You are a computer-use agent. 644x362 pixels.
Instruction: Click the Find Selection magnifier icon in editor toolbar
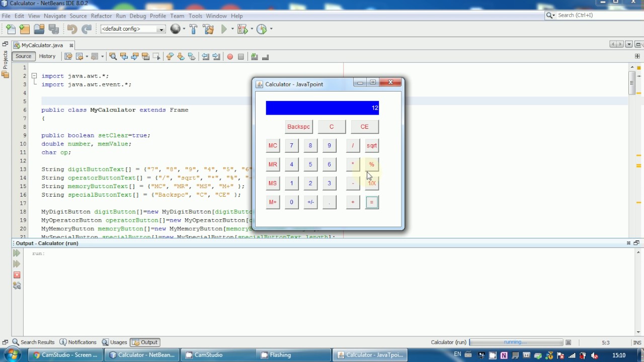(113, 56)
